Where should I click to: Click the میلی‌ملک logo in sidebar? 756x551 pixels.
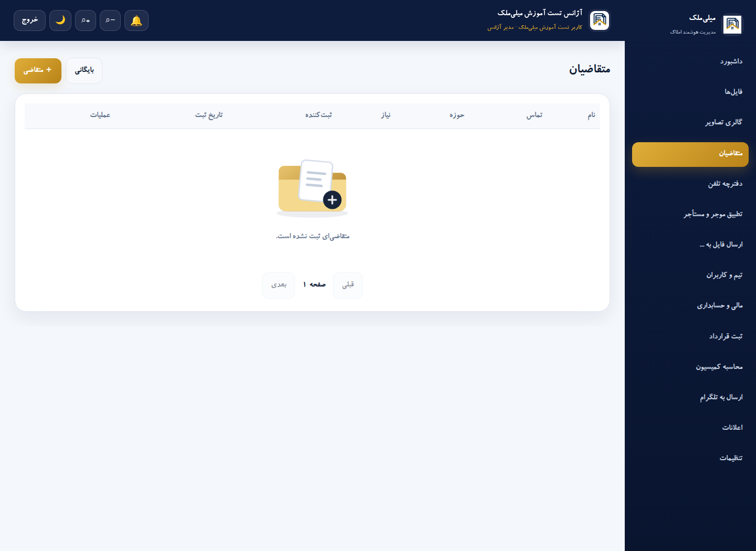point(732,24)
